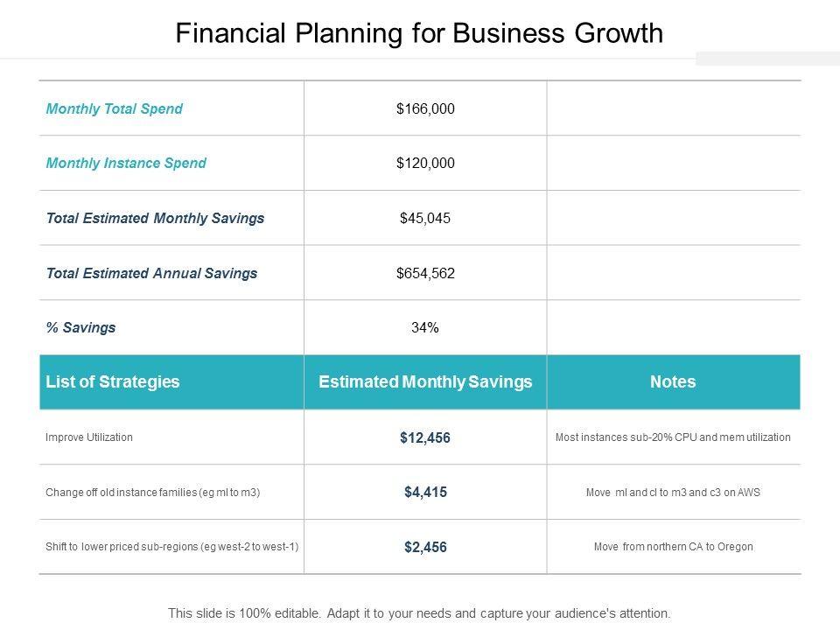Select the Total Estimated Monthly Savings label
This screenshot has height=630, width=840.
(x=155, y=218)
